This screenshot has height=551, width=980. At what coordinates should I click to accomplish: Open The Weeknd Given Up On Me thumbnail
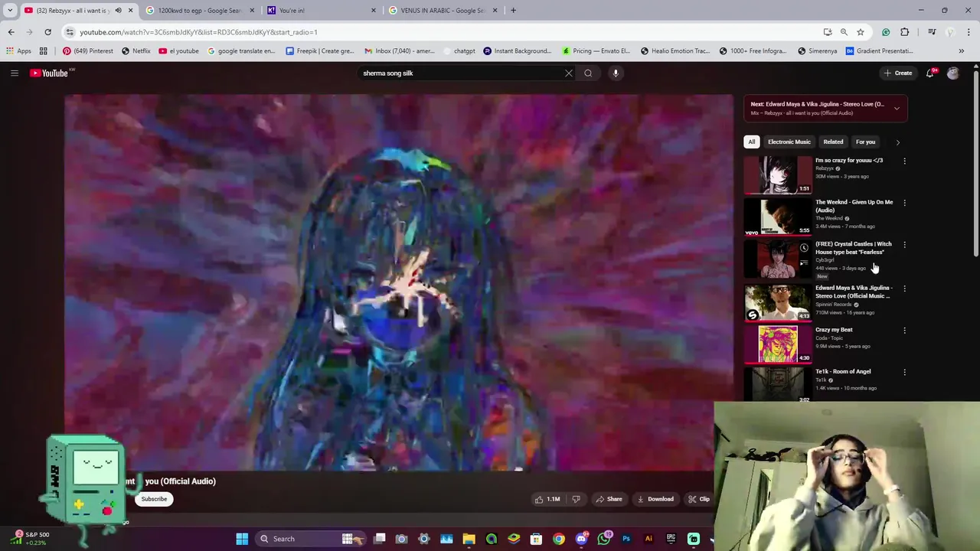click(x=778, y=217)
